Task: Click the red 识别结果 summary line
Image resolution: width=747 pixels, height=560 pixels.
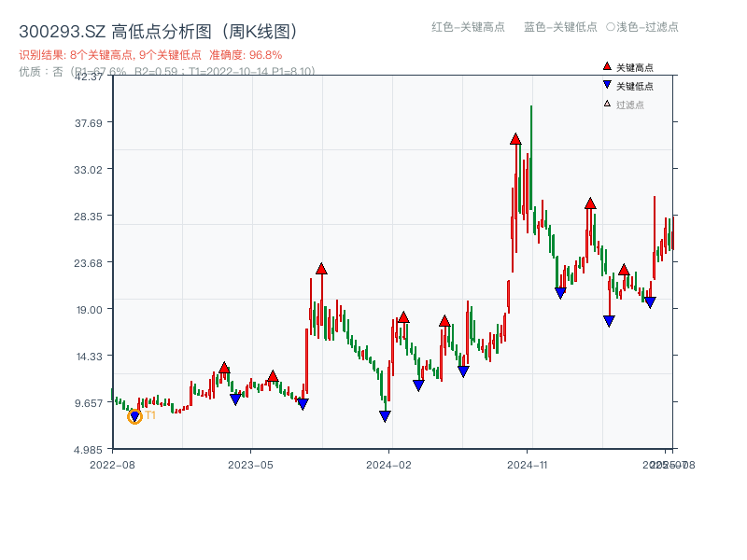Action: click(150, 55)
